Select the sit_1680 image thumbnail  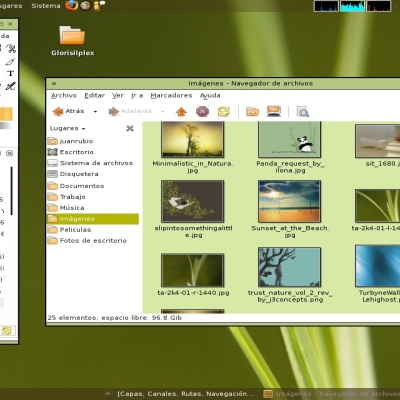coord(377,141)
